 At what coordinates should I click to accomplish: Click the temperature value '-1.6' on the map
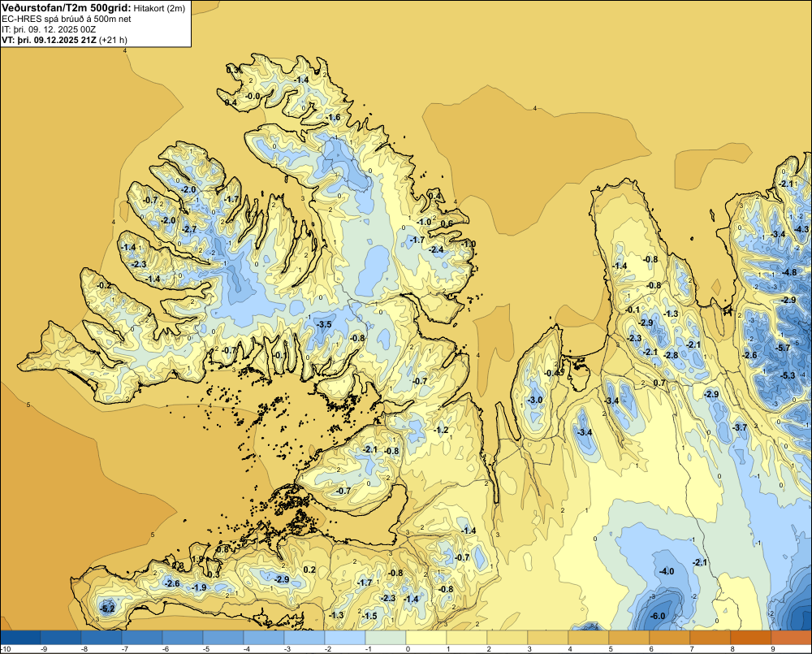pyautogui.click(x=334, y=117)
